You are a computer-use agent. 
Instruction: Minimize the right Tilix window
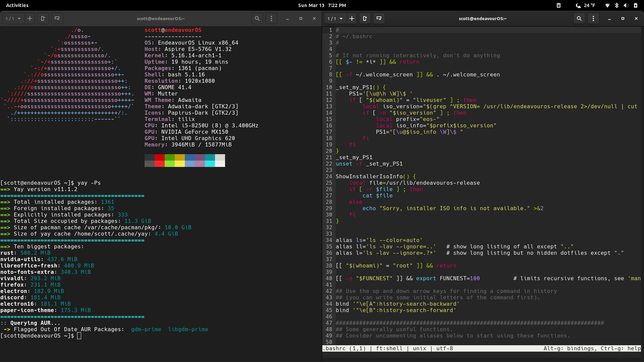pyautogui.click(x=609, y=19)
